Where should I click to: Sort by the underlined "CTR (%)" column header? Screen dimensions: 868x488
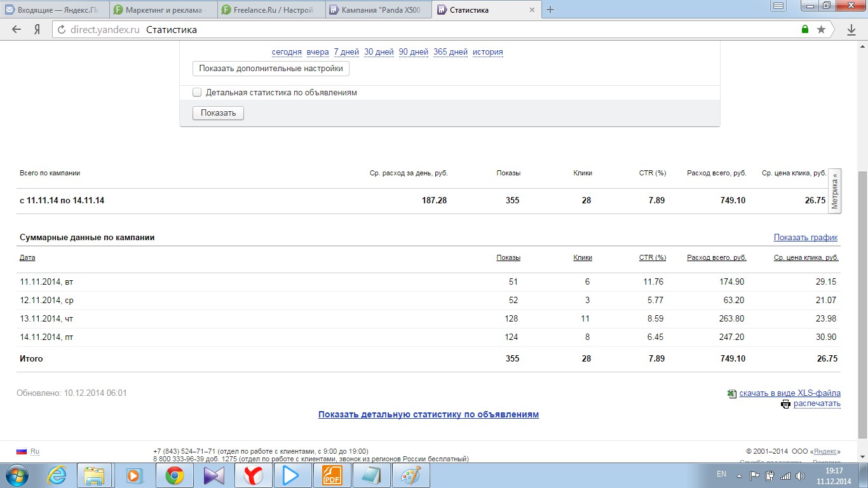[653, 257]
